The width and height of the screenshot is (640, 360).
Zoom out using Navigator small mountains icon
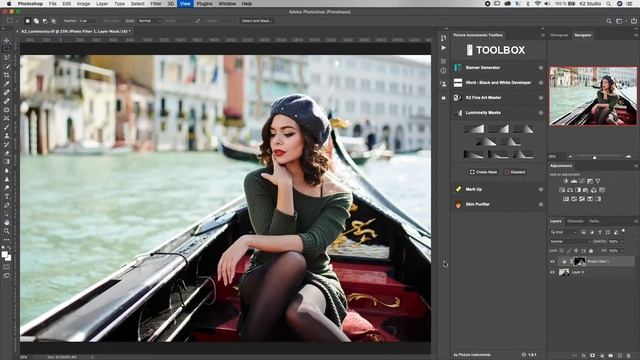tap(570, 157)
